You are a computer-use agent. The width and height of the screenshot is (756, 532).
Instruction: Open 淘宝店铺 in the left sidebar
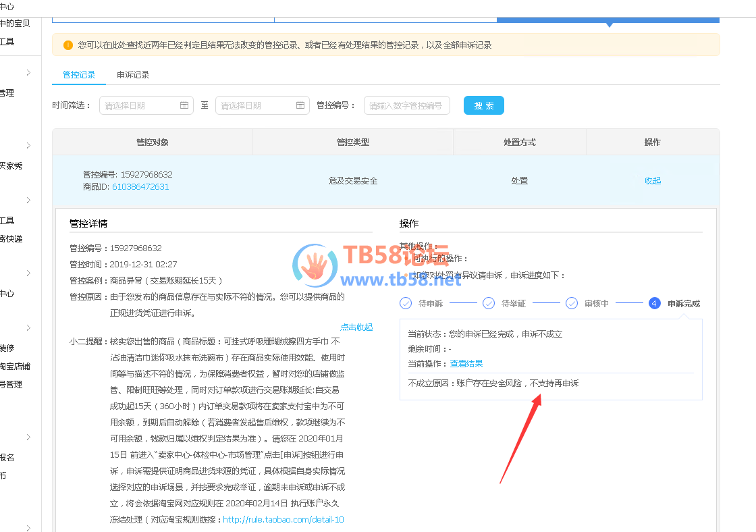pos(15,367)
